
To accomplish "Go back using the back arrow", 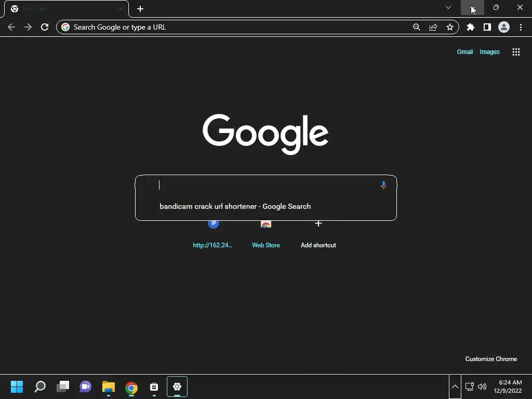I will pyautogui.click(x=11, y=27).
